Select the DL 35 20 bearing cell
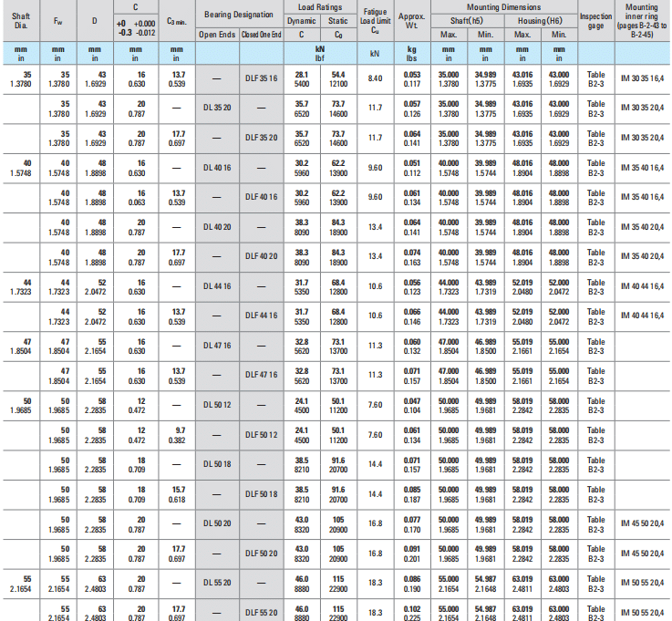This screenshot has width=672, height=621. [x=217, y=108]
